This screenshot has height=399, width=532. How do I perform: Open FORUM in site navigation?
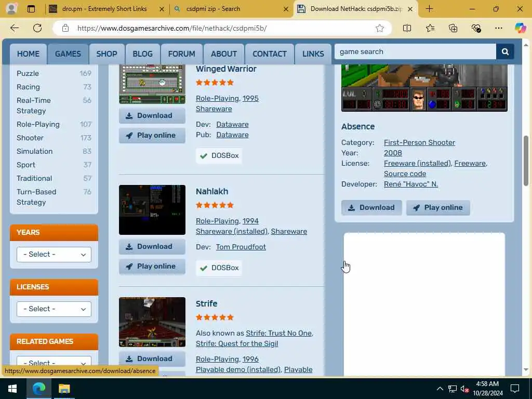181,54
